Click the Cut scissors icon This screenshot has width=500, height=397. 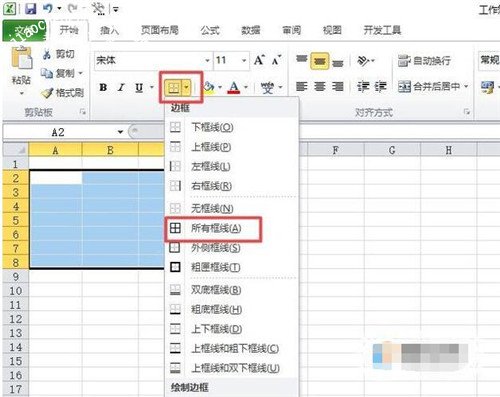point(47,54)
